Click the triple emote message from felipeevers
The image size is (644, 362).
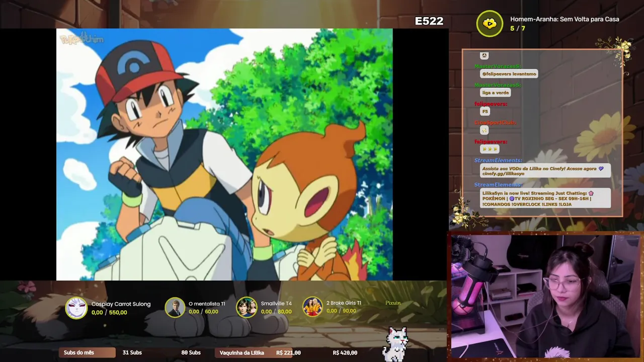490,149
